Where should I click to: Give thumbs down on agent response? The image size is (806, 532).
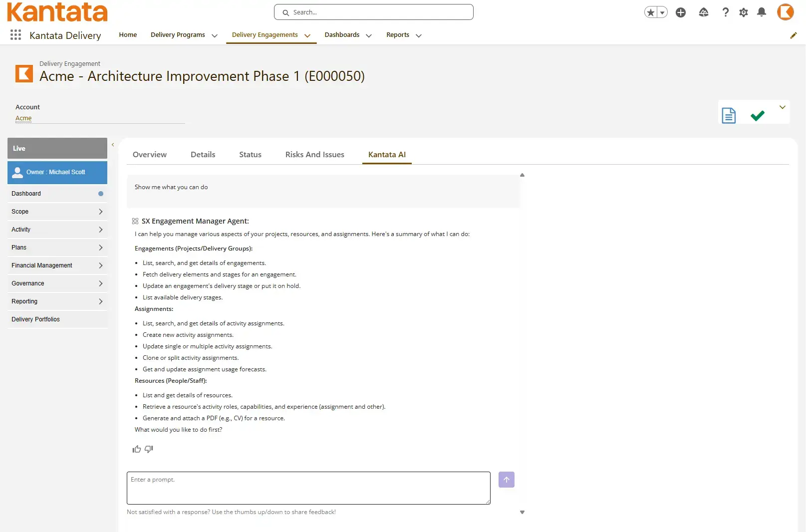tap(148, 449)
